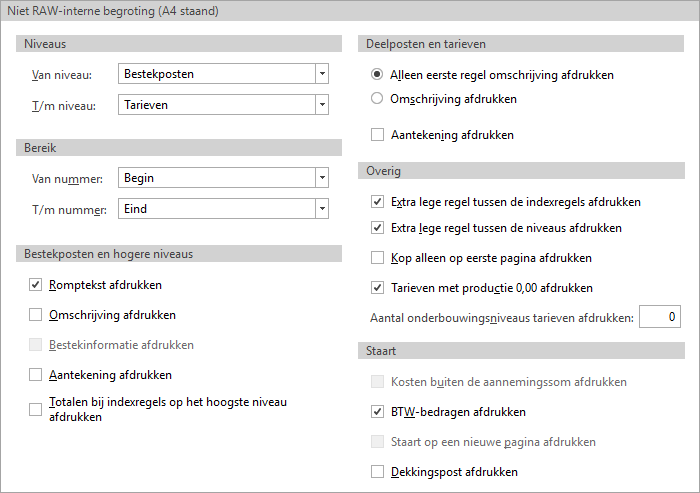Image resolution: width=700 pixels, height=493 pixels.
Task: Toggle extra lege regel tussen de niveaus
Action: 377,228
